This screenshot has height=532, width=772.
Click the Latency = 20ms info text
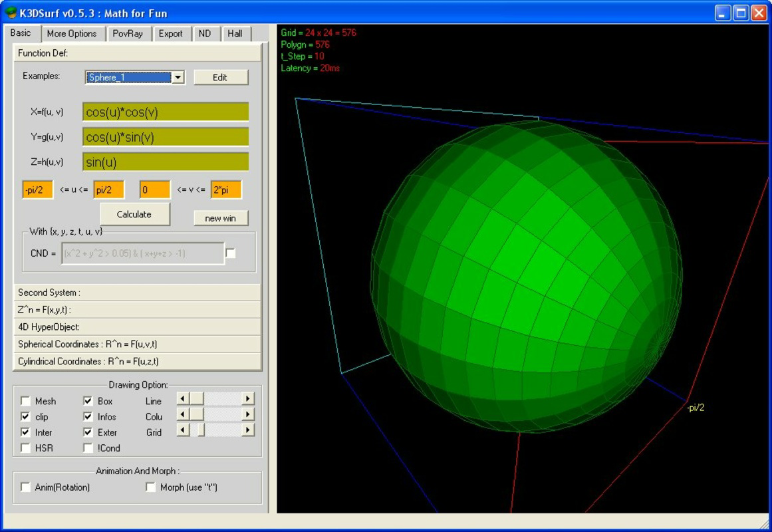(310, 68)
